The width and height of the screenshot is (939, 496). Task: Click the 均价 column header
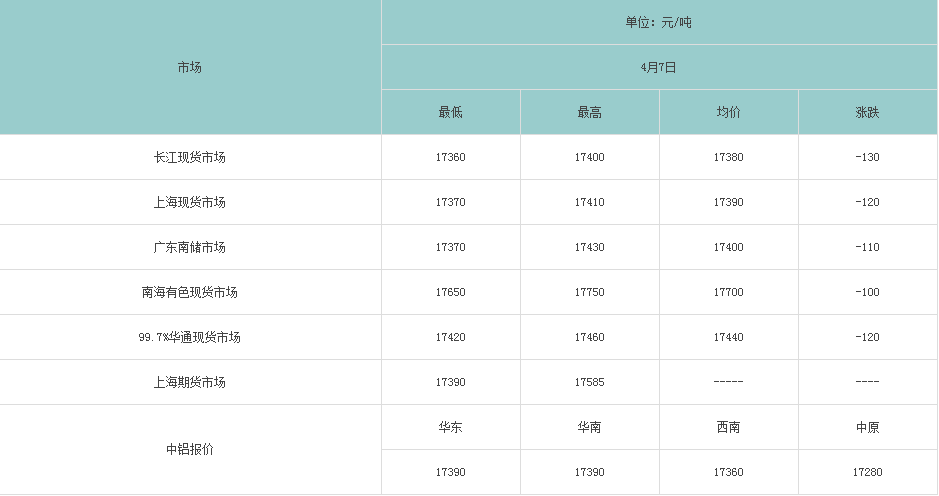point(729,112)
